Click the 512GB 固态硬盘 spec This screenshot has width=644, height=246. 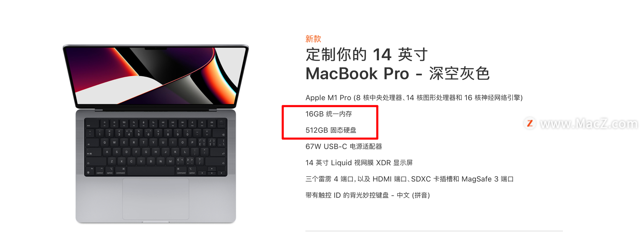(x=331, y=130)
